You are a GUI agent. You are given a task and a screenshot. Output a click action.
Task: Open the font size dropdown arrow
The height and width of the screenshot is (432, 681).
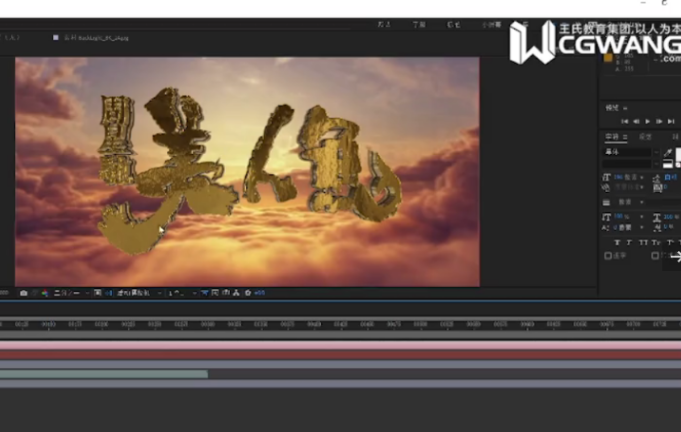click(x=642, y=177)
